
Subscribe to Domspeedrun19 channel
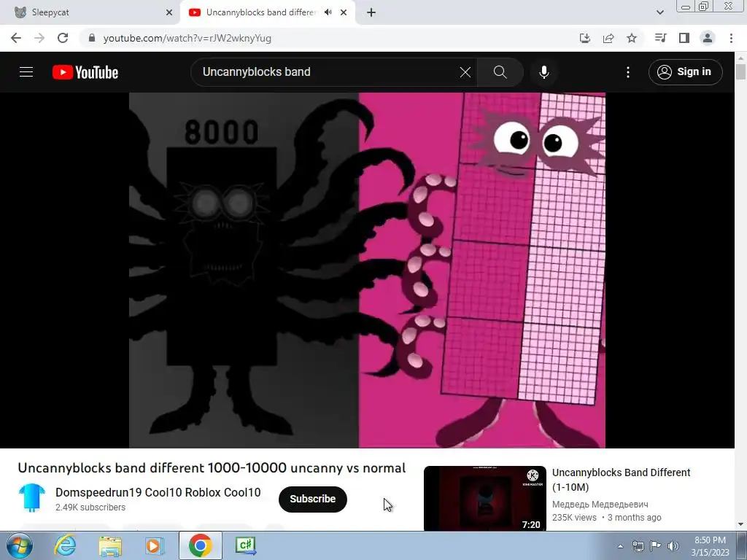[312, 499]
